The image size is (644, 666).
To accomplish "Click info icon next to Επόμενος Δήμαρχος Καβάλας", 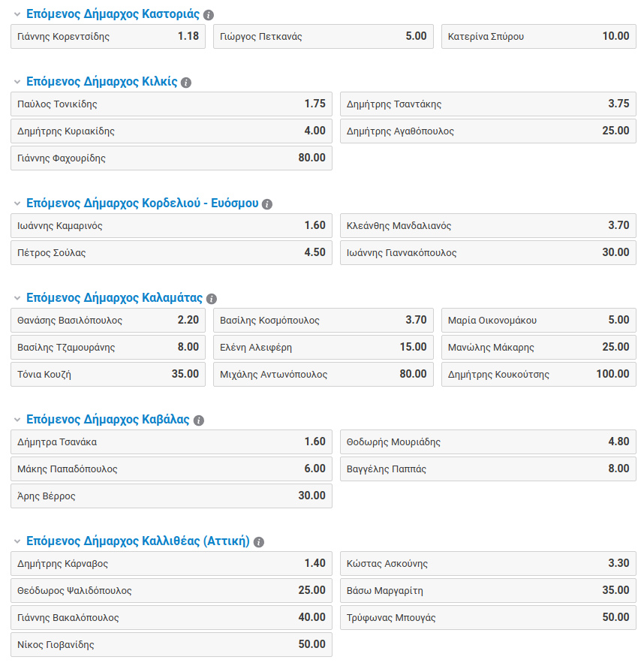I will pos(199,420).
